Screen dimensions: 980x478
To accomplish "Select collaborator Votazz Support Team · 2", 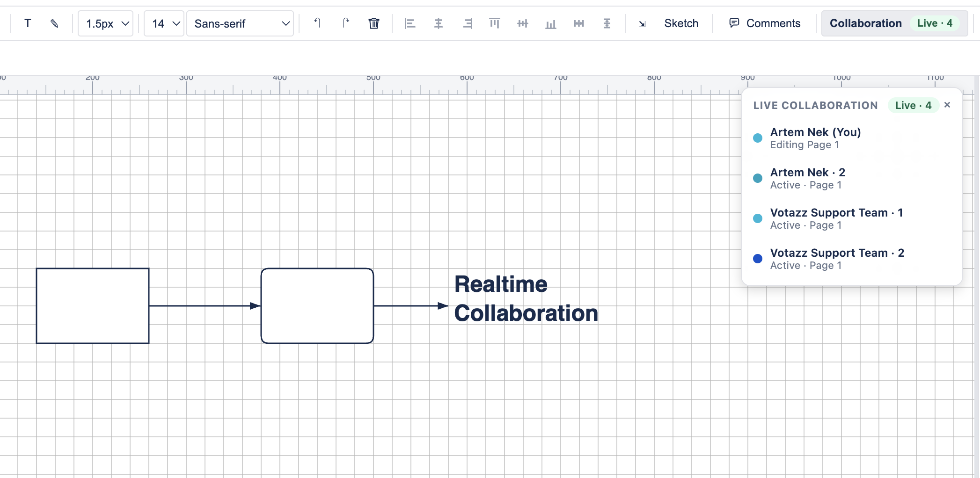I will pos(852,259).
